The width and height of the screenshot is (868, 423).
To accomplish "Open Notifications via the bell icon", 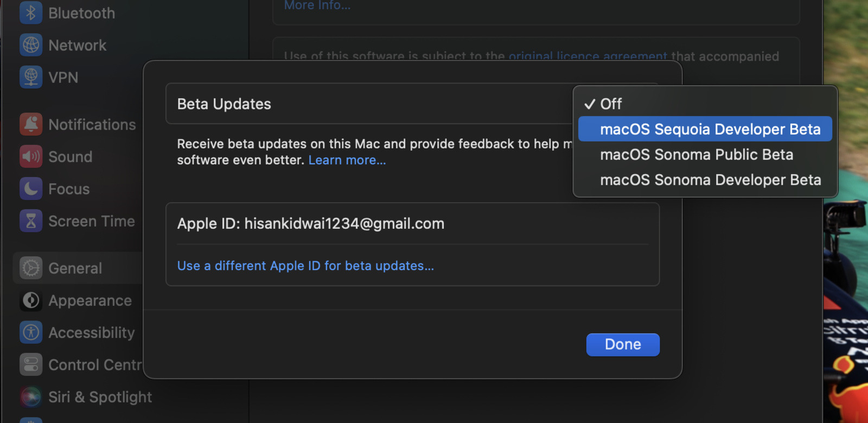I will 31,124.
